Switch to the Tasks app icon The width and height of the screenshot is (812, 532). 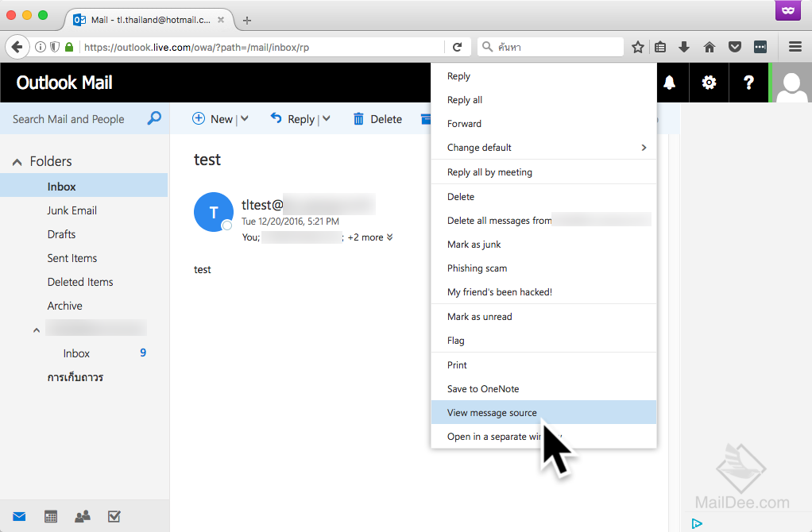(114, 516)
